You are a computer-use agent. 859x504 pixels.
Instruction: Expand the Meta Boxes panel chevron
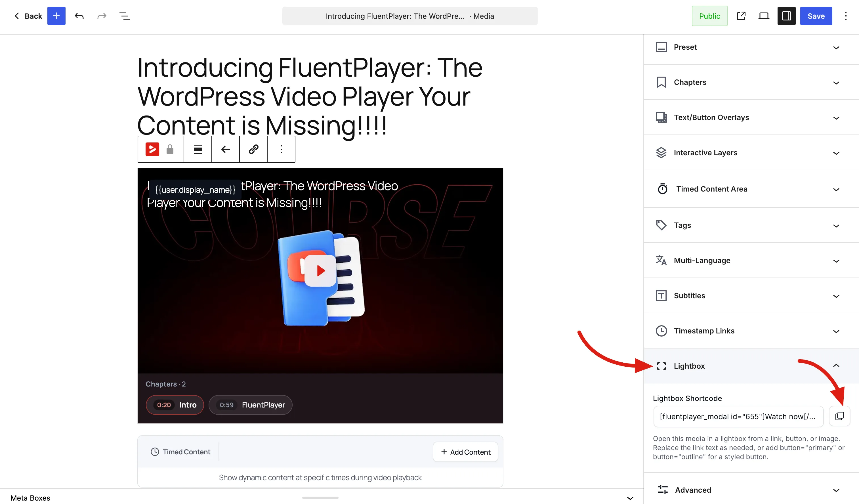pyautogui.click(x=630, y=498)
